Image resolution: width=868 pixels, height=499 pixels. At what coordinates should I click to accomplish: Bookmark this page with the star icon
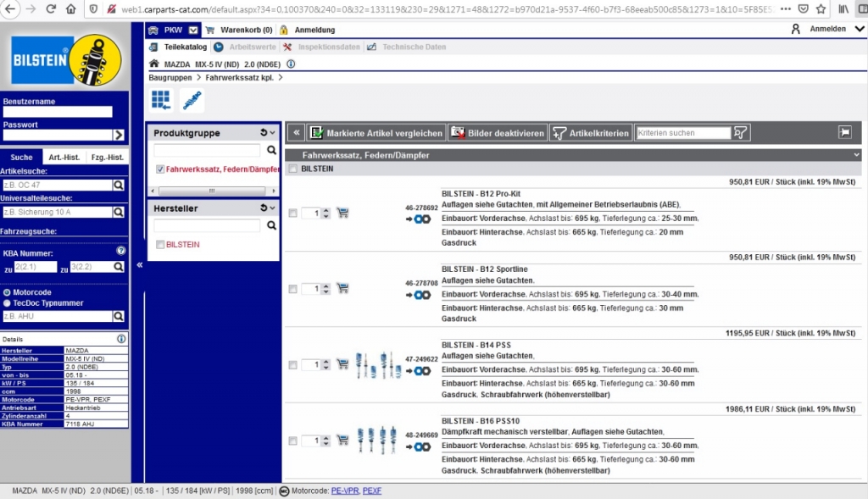(x=821, y=8)
